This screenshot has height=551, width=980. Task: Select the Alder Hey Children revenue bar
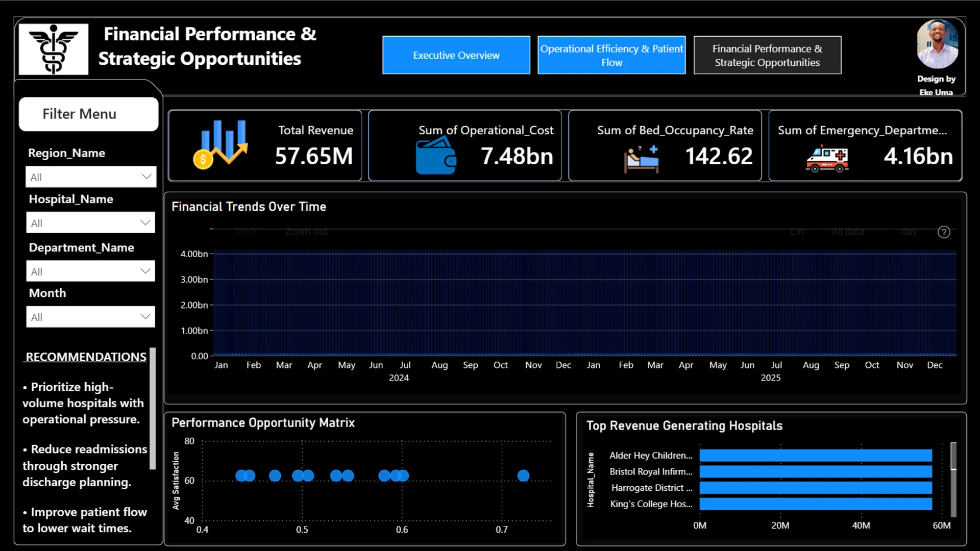point(816,455)
